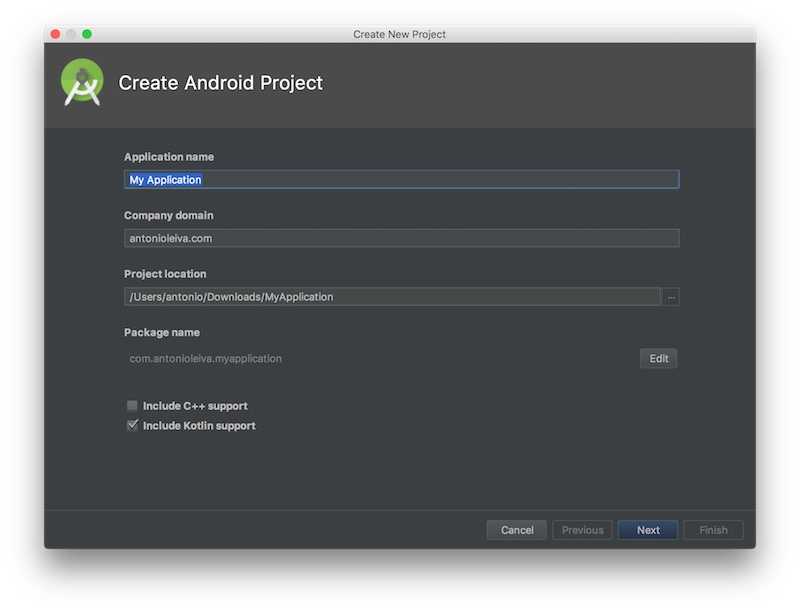Screen dimensions: 800x612
Task: Click the Company domain field
Action: pyautogui.click(x=402, y=238)
